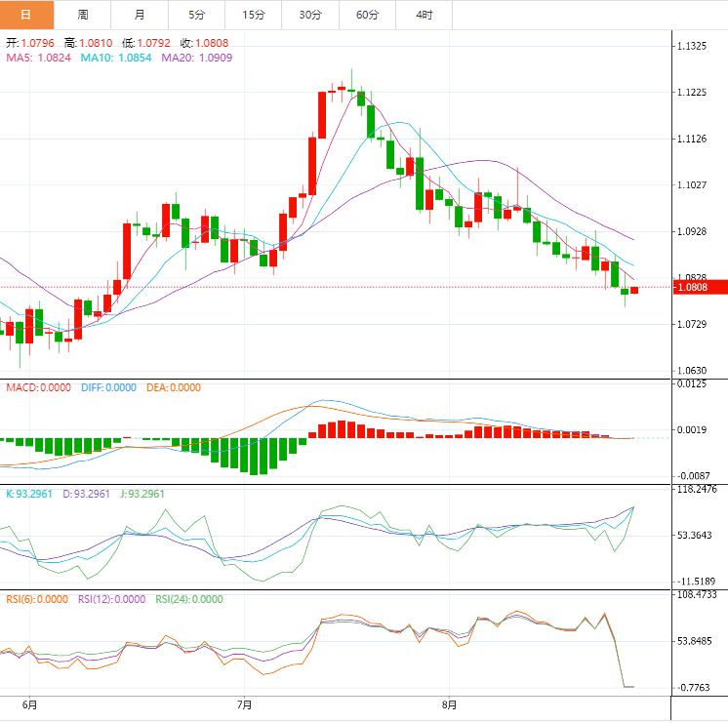The height and width of the screenshot is (723, 728).
Task: Click the red 1.0808 current price tag
Action: coord(698,288)
